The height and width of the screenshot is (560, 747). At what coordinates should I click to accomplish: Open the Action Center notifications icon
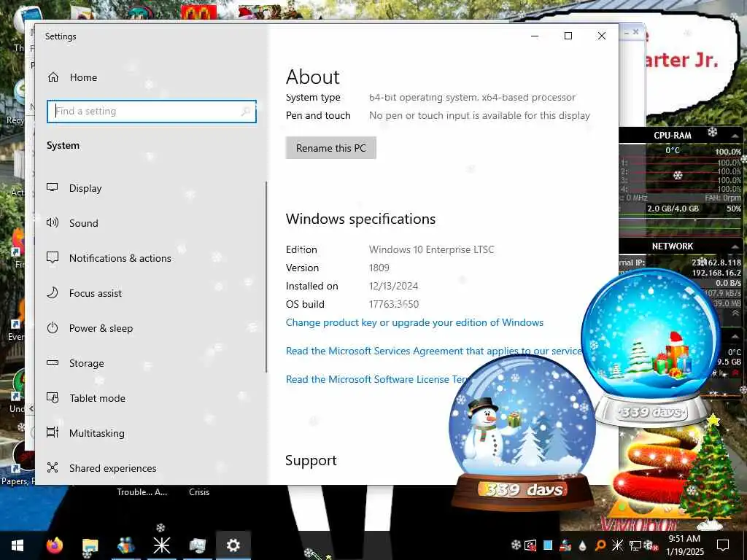(723, 545)
